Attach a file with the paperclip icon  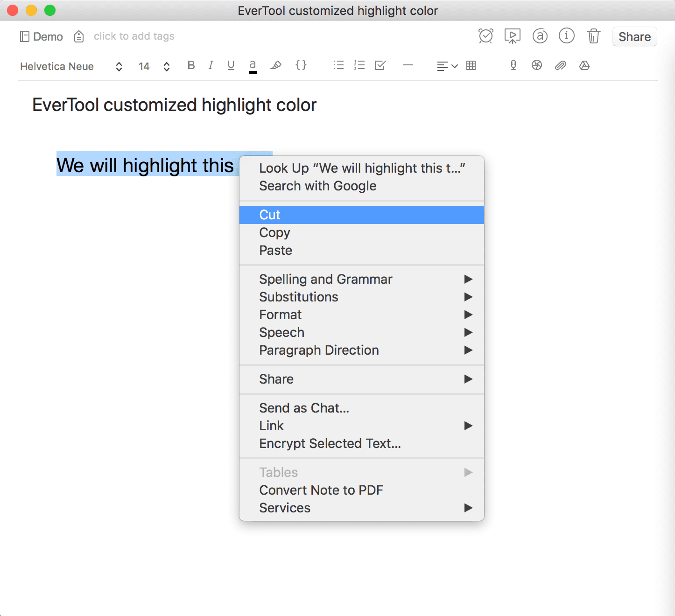point(561,66)
